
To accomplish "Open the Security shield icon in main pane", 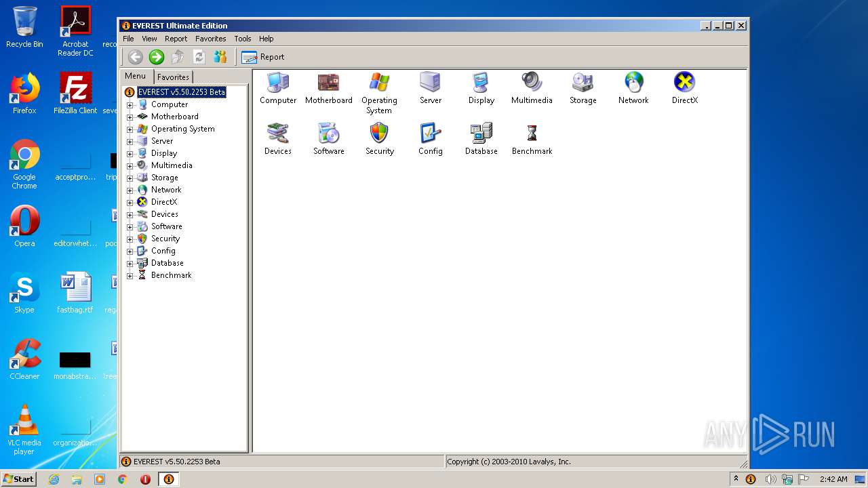I will [x=379, y=134].
